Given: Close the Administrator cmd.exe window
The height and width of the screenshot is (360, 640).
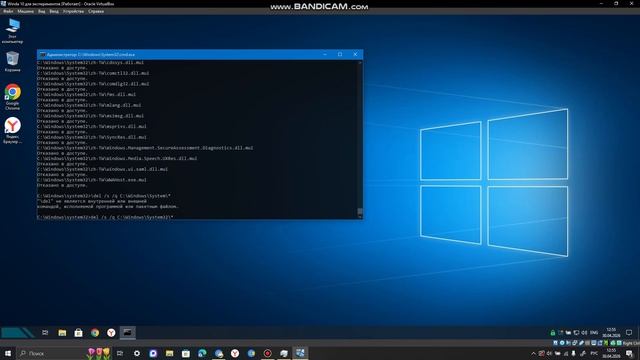Looking at the screenshot, I should click(x=355, y=54).
